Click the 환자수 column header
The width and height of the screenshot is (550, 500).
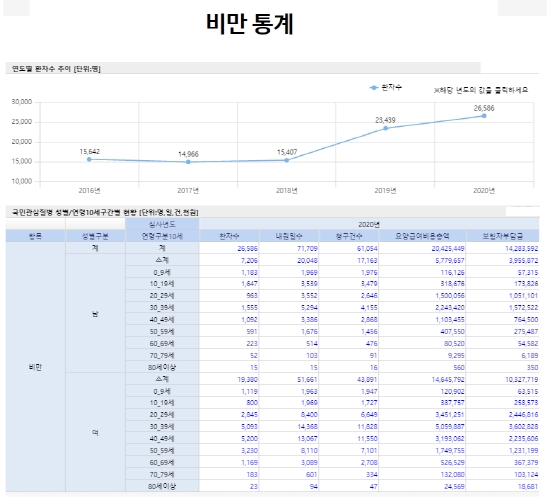229,236
